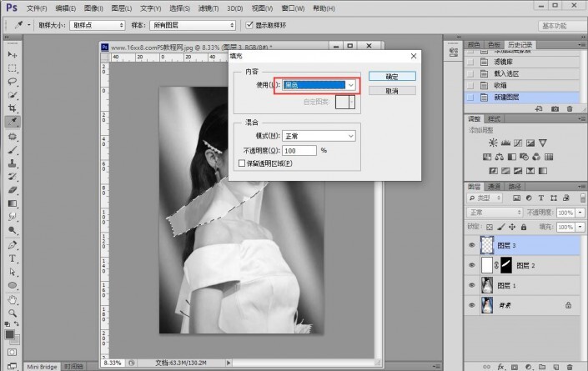Select the Move tool in the toolbox

pyautogui.click(x=13, y=55)
